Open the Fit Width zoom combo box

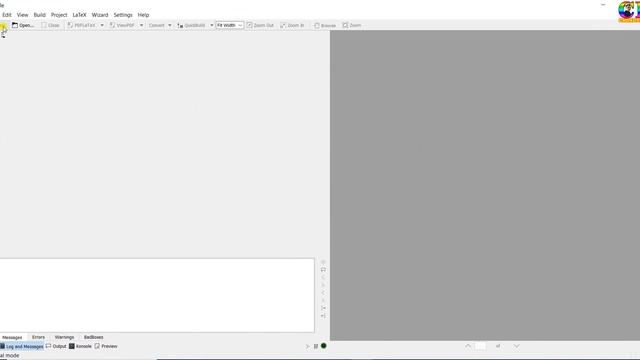coord(230,25)
